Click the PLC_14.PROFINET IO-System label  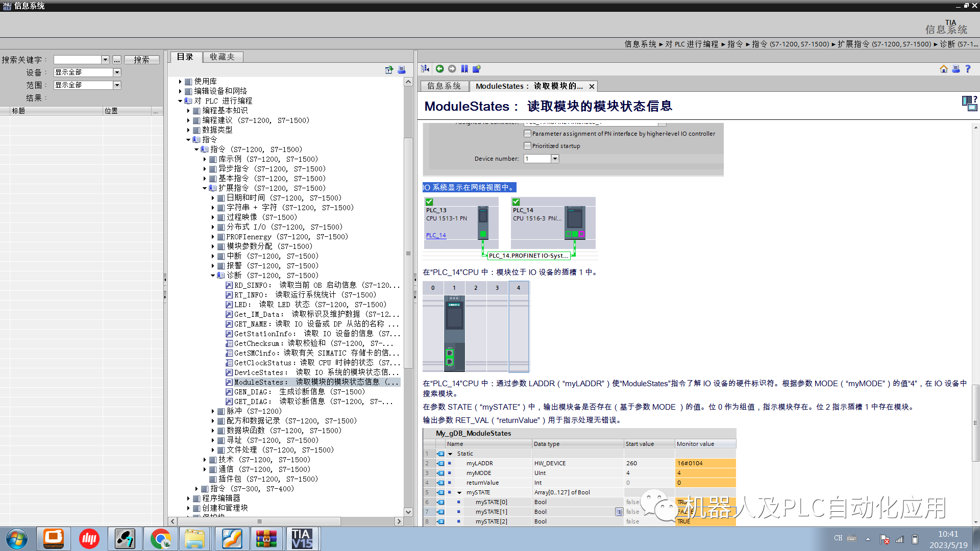tap(528, 256)
